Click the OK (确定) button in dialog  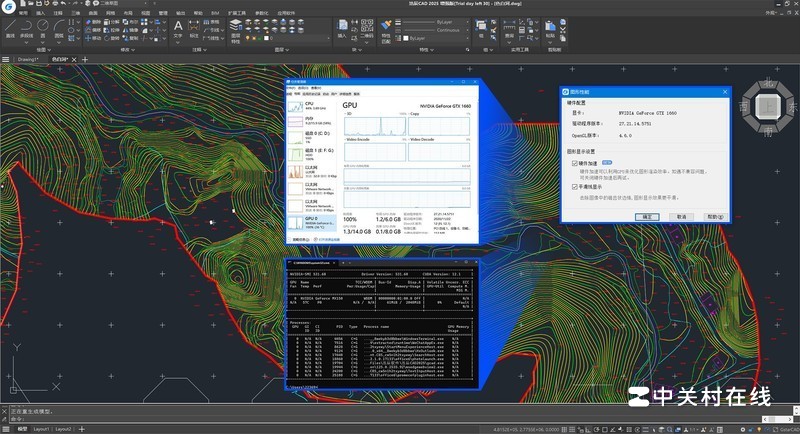tap(648, 216)
